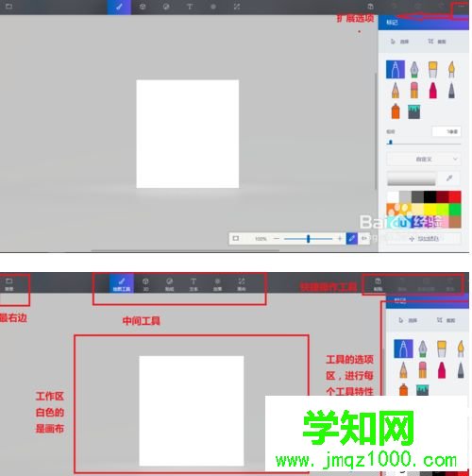Select Stickers tab in lower screenshot toolbar
The image size is (472, 476).
click(x=169, y=284)
